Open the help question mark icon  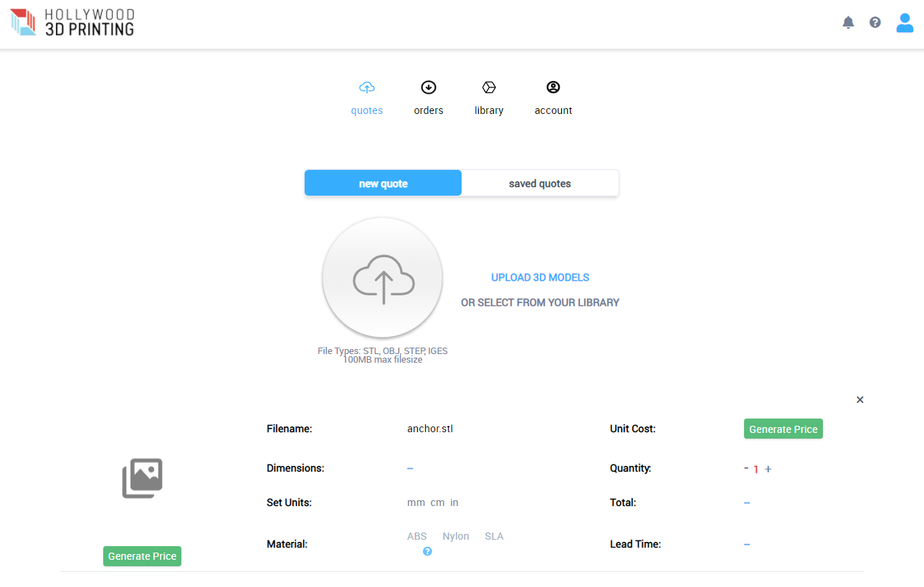[x=875, y=22]
